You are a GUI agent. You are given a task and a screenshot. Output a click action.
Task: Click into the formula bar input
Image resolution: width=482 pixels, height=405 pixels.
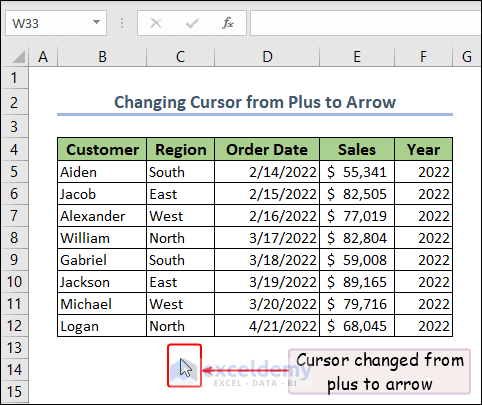click(x=366, y=23)
